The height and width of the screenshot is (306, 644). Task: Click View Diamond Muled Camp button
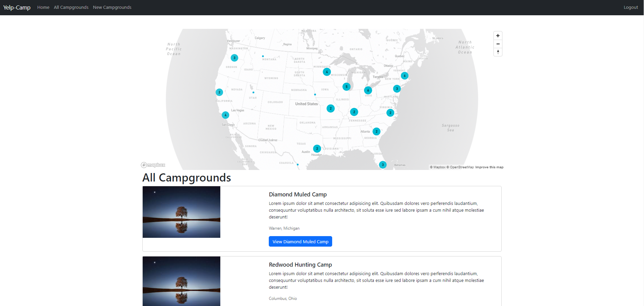click(x=300, y=242)
